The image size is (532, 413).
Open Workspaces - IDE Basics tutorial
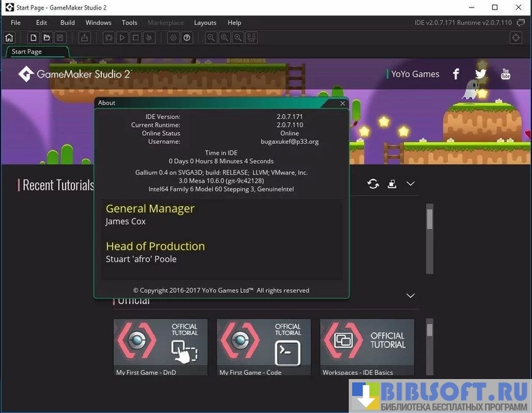[366, 347]
